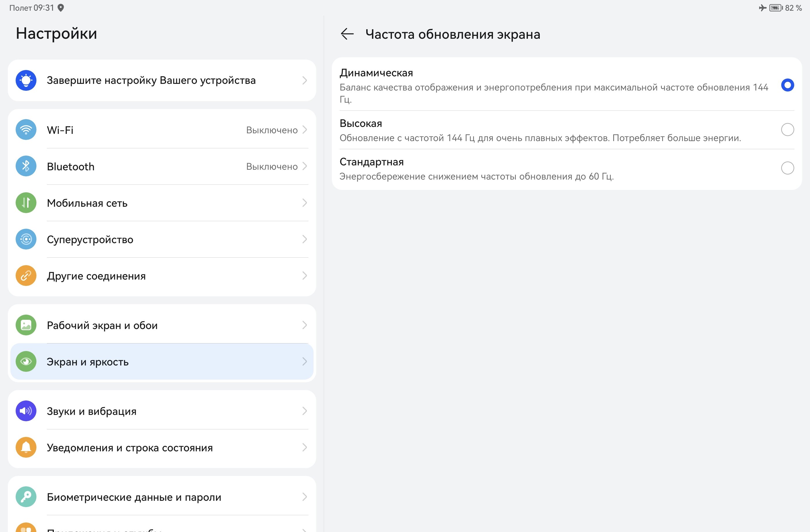Tap the mobile network arrows icon

[x=26, y=203]
